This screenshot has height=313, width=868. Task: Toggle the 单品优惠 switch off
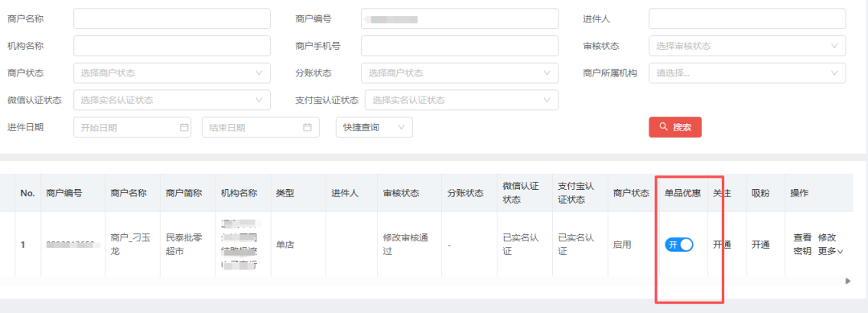click(678, 245)
